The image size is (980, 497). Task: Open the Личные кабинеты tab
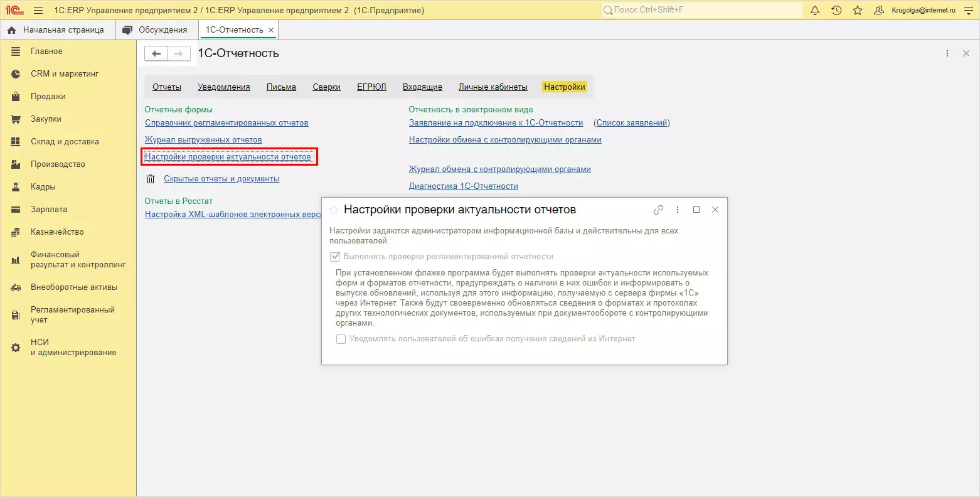[493, 87]
